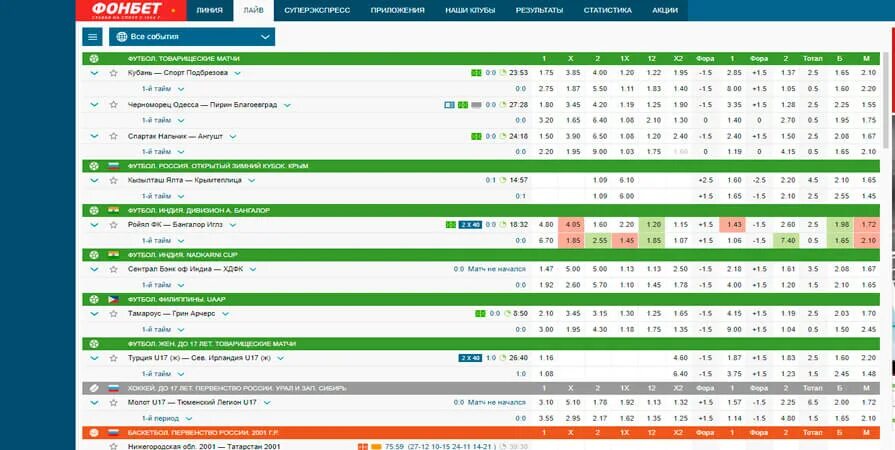Open live field icon for Спартак Нальчик match

[x=476, y=136]
